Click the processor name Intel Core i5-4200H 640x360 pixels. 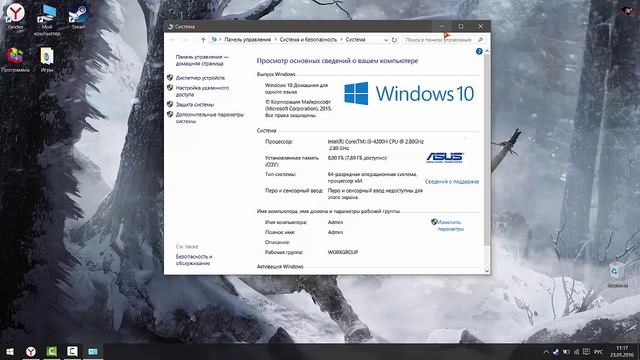click(376, 145)
